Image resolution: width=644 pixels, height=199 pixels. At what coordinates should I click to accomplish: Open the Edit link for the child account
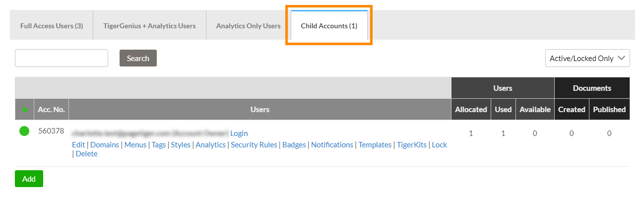click(x=78, y=145)
